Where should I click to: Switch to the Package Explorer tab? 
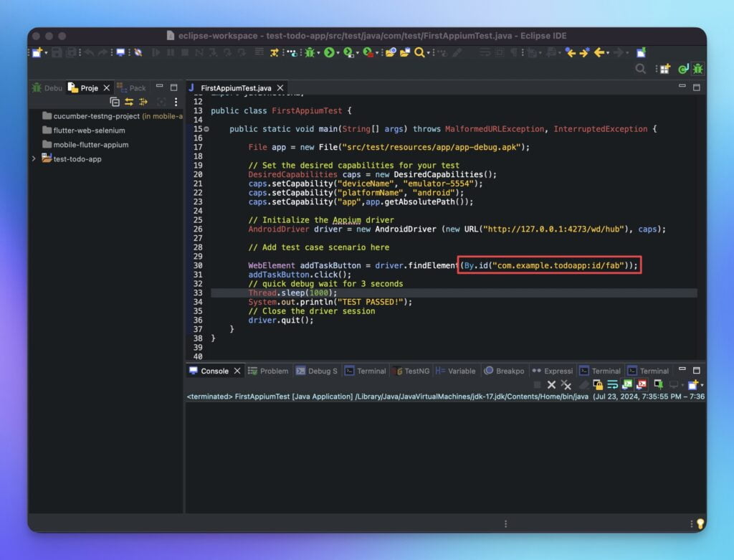132,88
